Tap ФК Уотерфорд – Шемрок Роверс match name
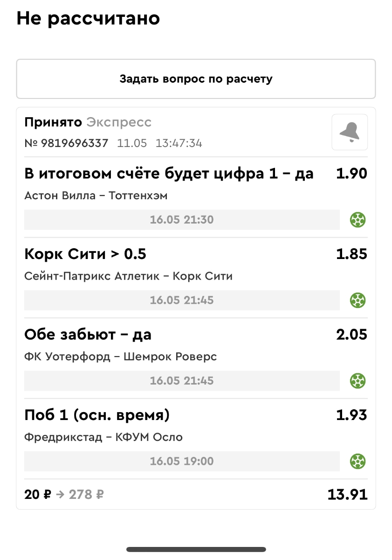Viewport: 392px width, 560px height. coord(120,357)
